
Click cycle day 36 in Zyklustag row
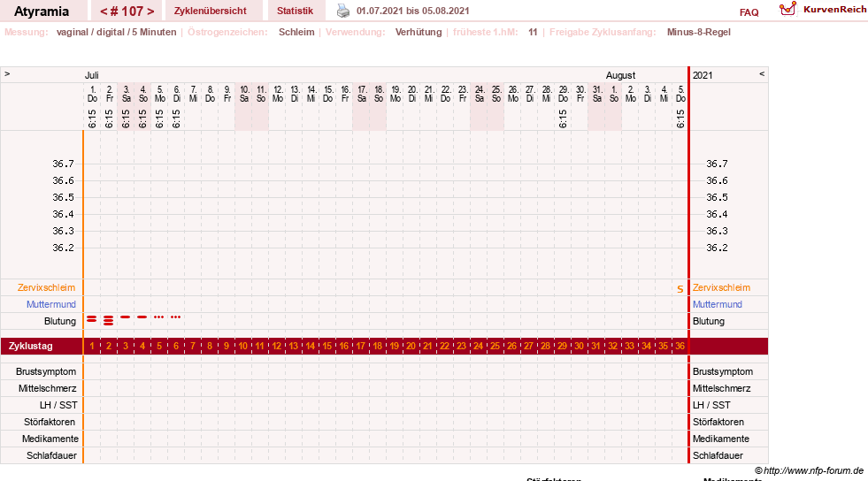tap(680, 346)
